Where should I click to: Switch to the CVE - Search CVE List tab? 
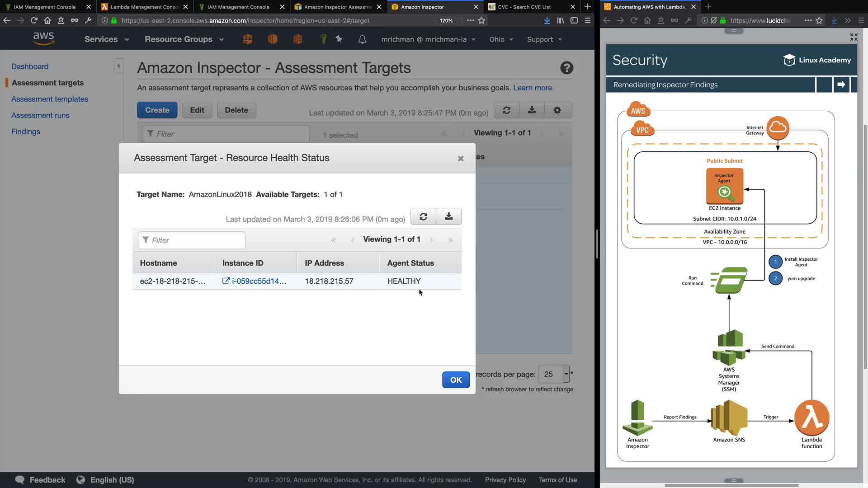(x=524, y=7)
